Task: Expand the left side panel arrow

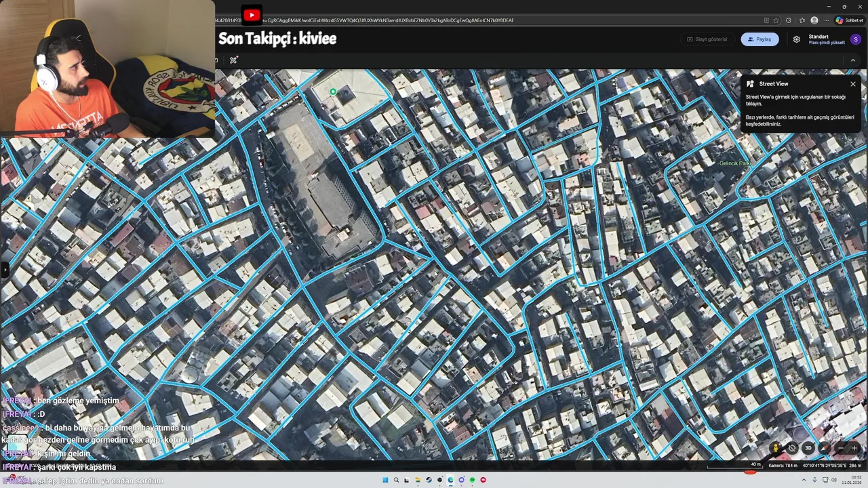Action: pos(5,270)
